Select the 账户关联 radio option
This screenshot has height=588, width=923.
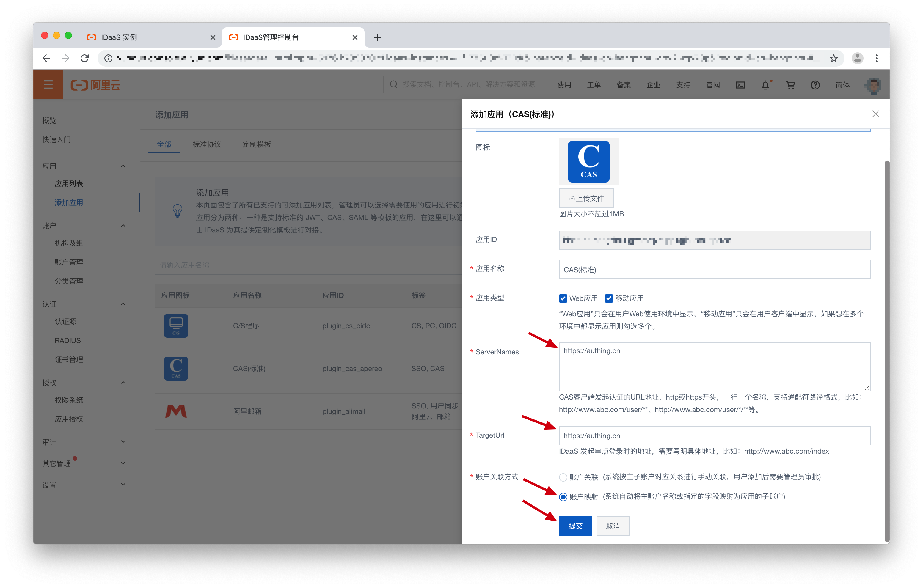(x=563, y=477)
